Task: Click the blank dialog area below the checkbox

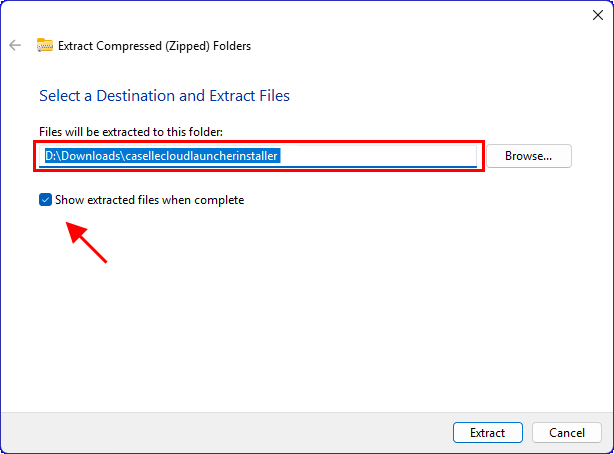Action: (300, 320)
